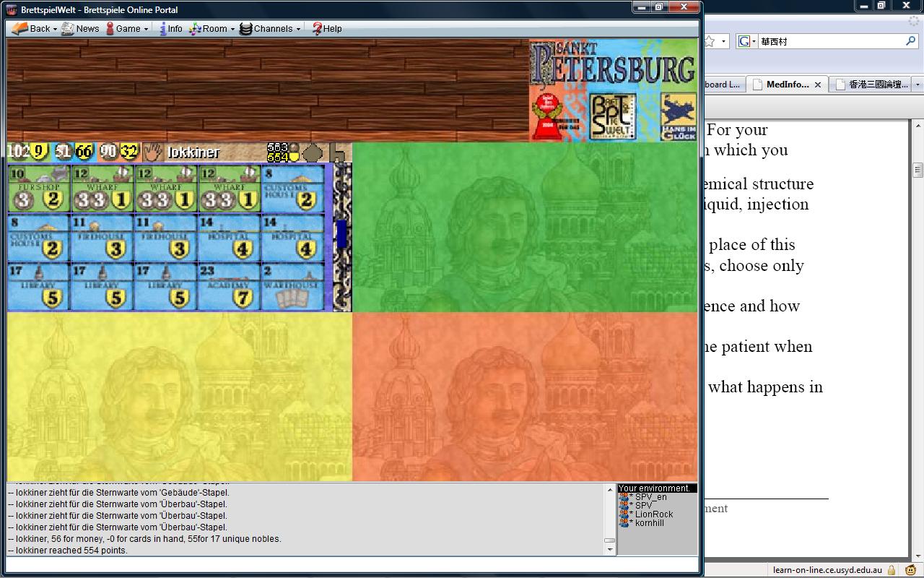This screenshot has width=924, height=578.
Task: Select the Fur Shop card
Action: (x=39, y=189)
